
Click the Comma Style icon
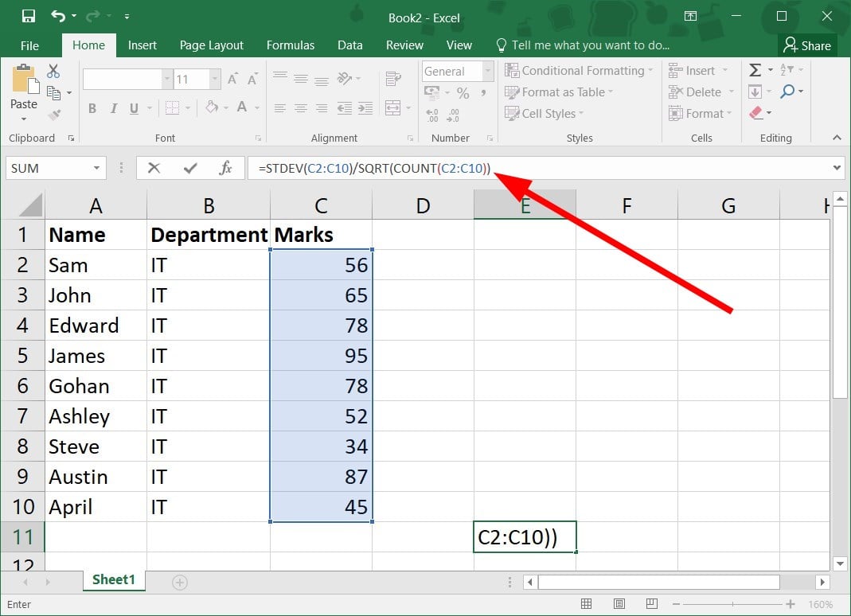pyautogui.click(x=483, y=93)
